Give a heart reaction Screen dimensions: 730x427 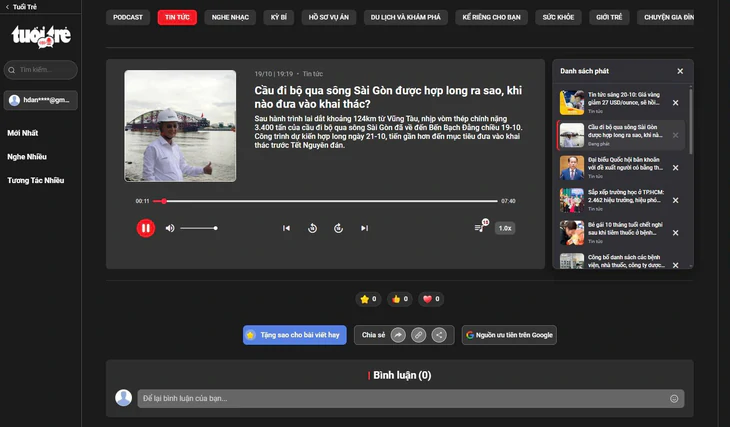[x=431, y=299]
